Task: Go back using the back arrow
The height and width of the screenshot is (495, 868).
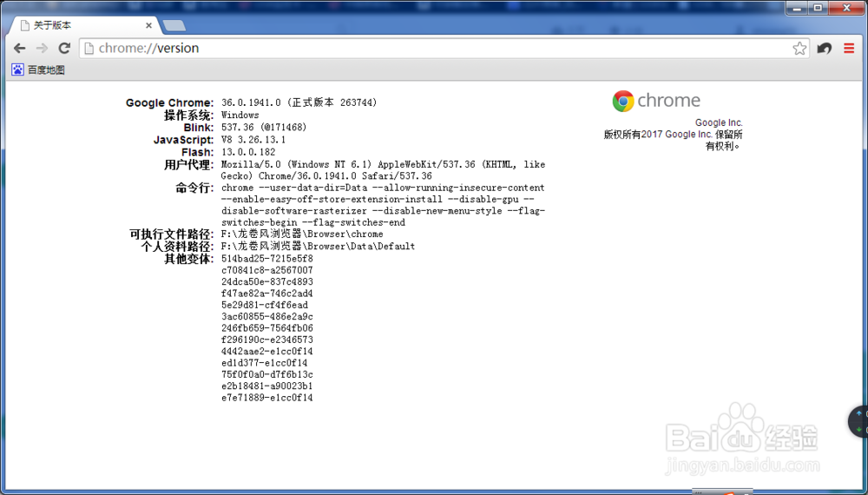Action: [x=19, y=48]
